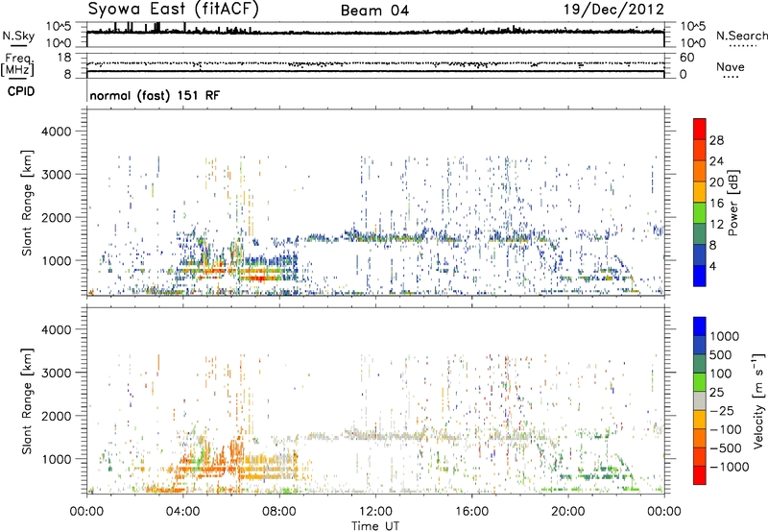Click the "20:00" time axis label
This screenshot has height=532, width=768.
[x=567, y=512]
